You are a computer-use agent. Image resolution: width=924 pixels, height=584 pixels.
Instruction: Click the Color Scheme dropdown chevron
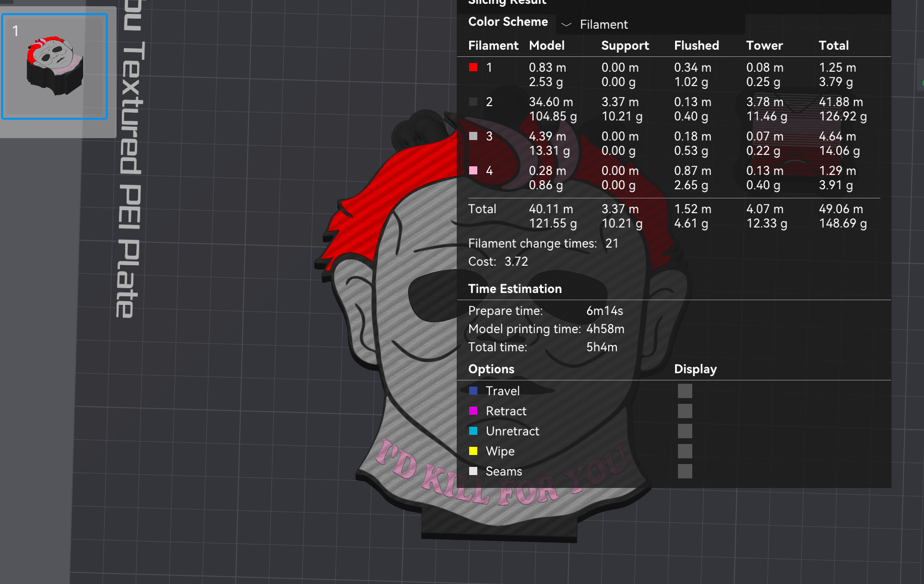(x=566, y=24)
